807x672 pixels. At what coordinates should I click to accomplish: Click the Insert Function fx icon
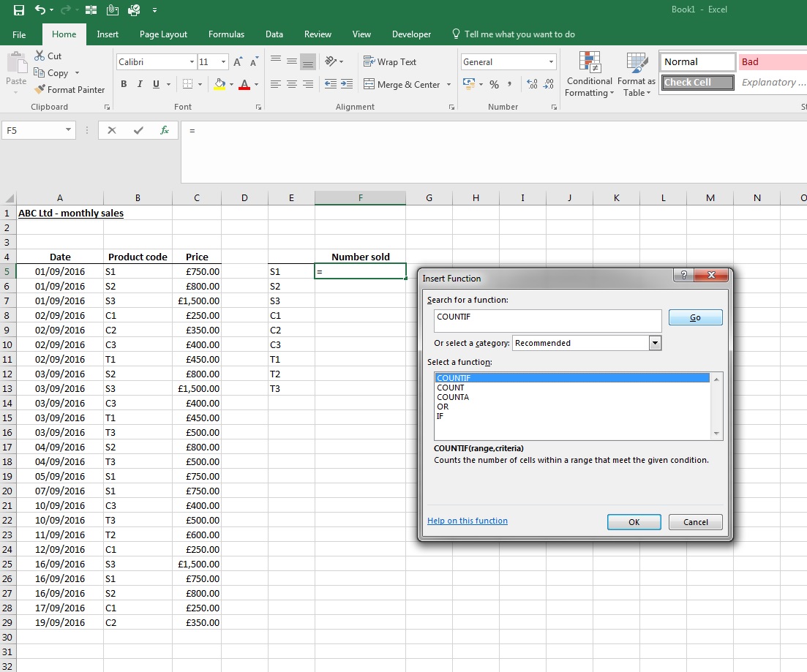[x=165, y=130]
